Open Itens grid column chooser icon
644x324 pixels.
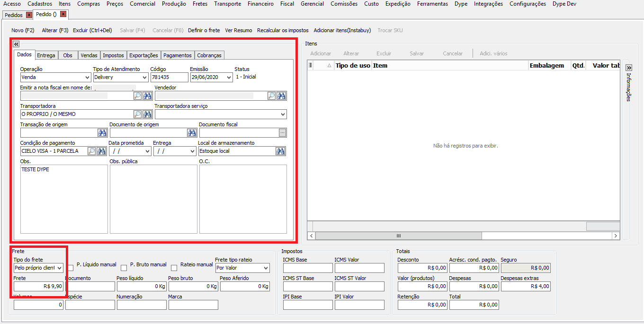point(310,65)
